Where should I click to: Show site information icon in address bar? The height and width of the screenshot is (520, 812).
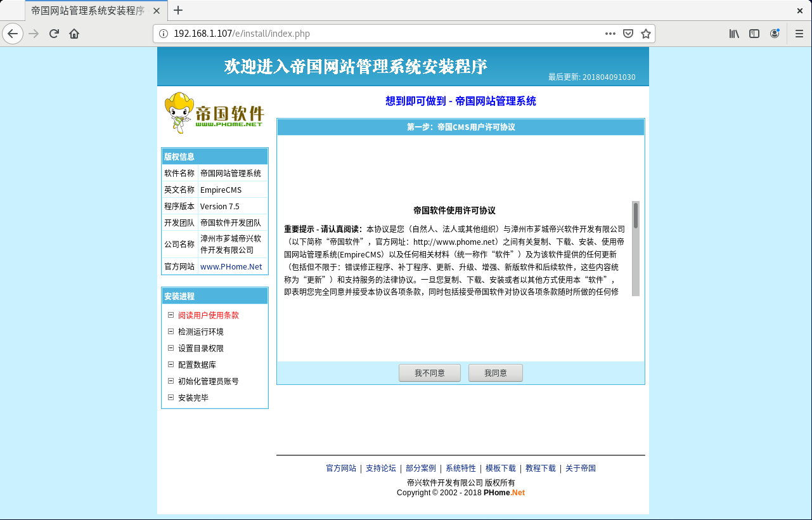click(163, 34)
